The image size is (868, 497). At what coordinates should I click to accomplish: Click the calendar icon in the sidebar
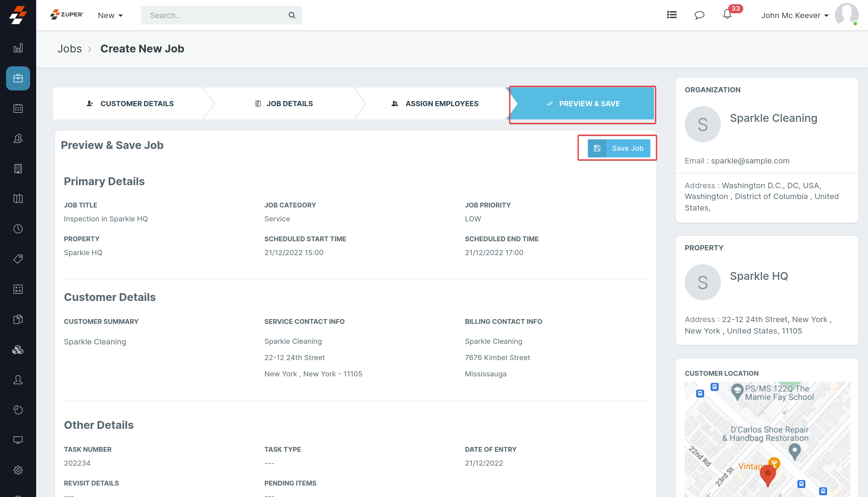point(18,109)
